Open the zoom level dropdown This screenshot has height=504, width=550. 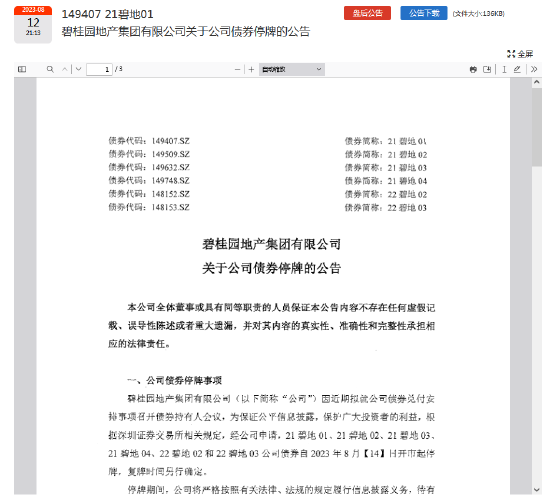pyautogui.click(x=292, y=69)
